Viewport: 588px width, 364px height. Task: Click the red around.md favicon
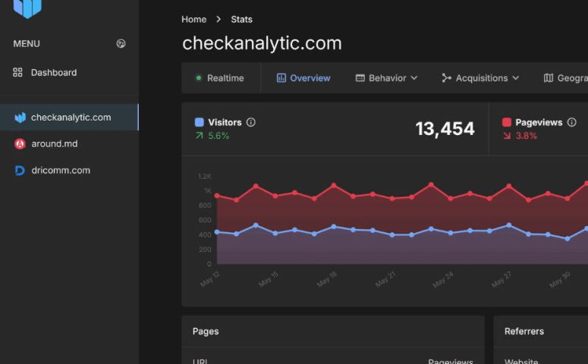pyautogui.click(x=20, y=143)
